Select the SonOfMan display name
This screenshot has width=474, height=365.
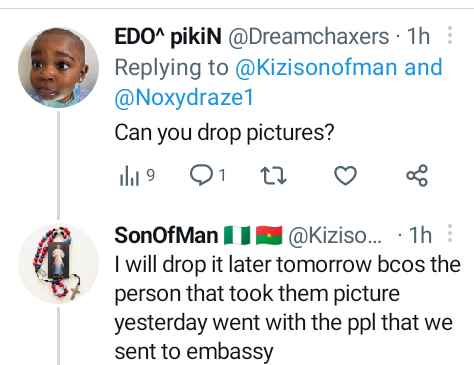tap(166, 235)
